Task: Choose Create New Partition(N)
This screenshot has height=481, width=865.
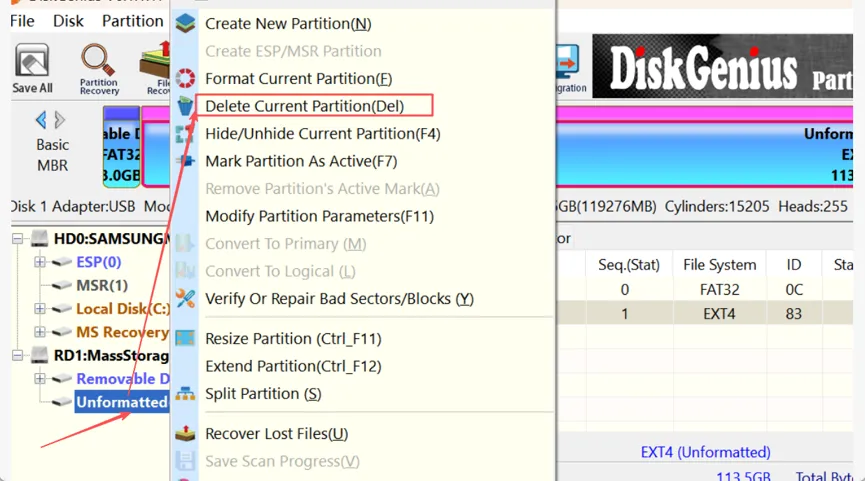Action: (288, 24)
